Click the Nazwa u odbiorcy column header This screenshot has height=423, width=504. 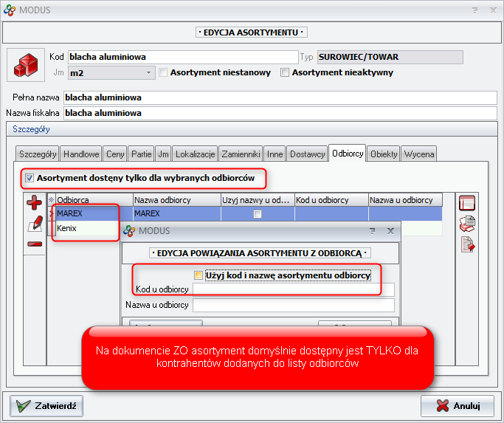(x=405, y=200)
